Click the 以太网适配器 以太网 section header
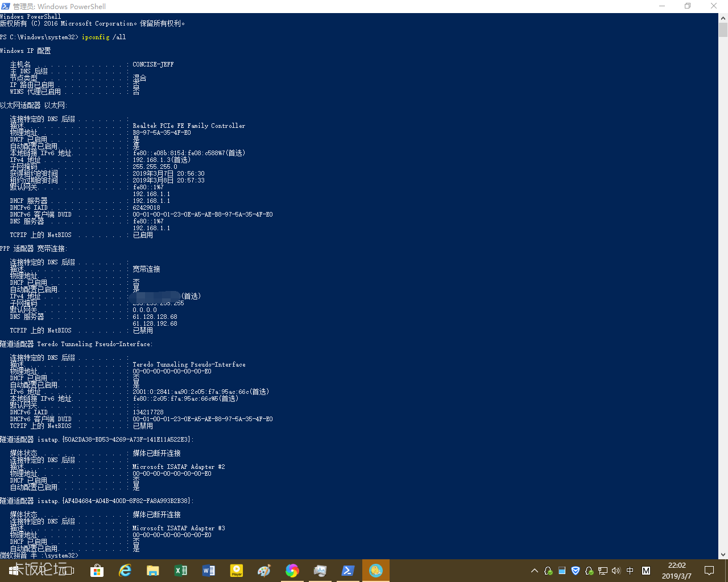Image resolution: width=728 pixels, height=582 pixels. (34, 105)
